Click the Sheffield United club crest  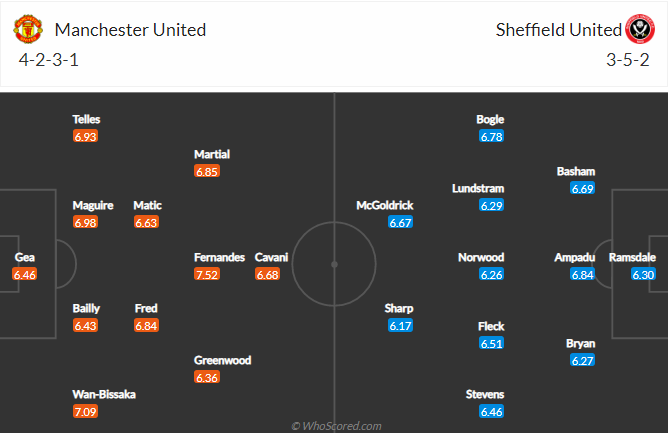(640, 30)
